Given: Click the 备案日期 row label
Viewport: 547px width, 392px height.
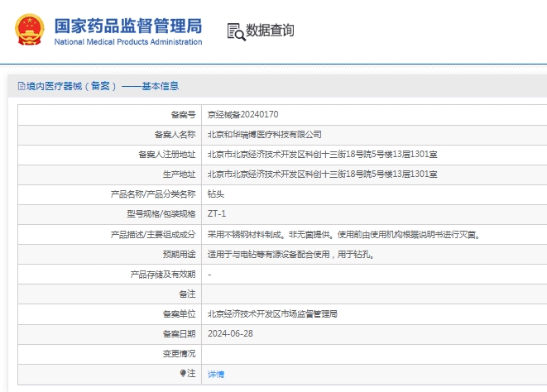Looking at the screenshot, I should tap(179, 334).
